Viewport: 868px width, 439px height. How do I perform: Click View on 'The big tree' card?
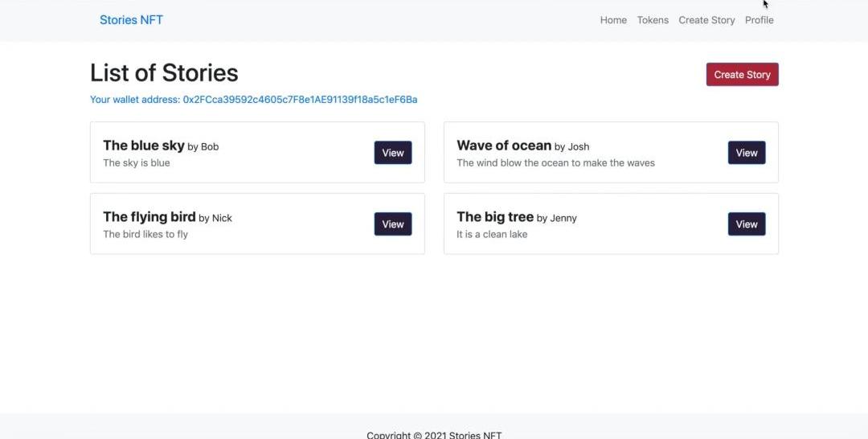pyautogui.click(x=746, y=224)
